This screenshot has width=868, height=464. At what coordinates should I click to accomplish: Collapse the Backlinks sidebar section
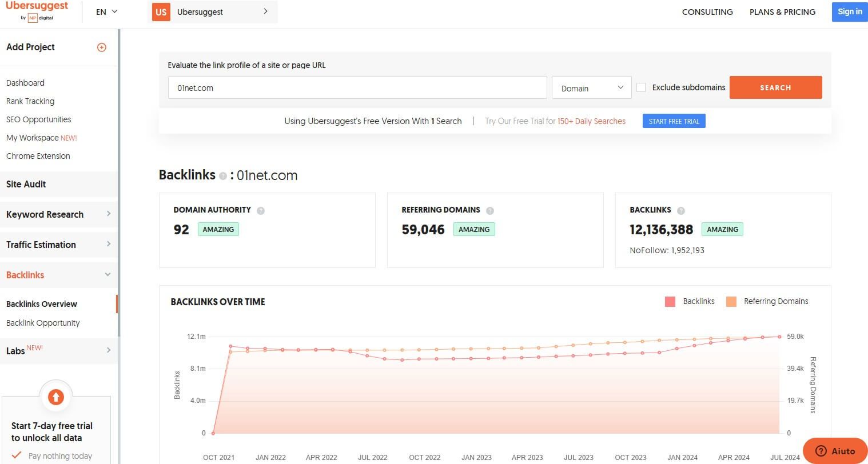pos(58,275)
